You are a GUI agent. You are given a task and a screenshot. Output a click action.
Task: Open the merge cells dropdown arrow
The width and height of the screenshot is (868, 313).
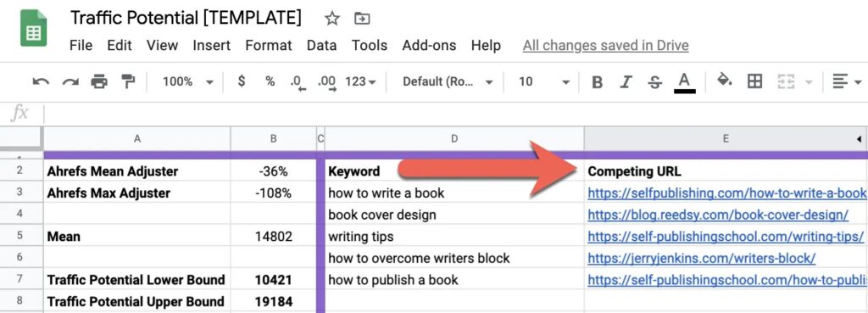point(808,82)
